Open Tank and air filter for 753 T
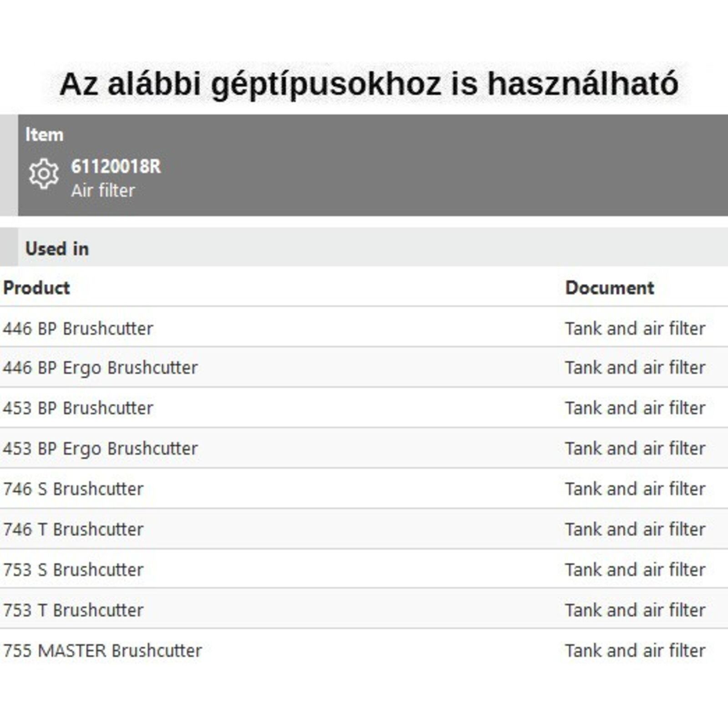The width and height of the screenshot is (728, 728). (635, 610)
